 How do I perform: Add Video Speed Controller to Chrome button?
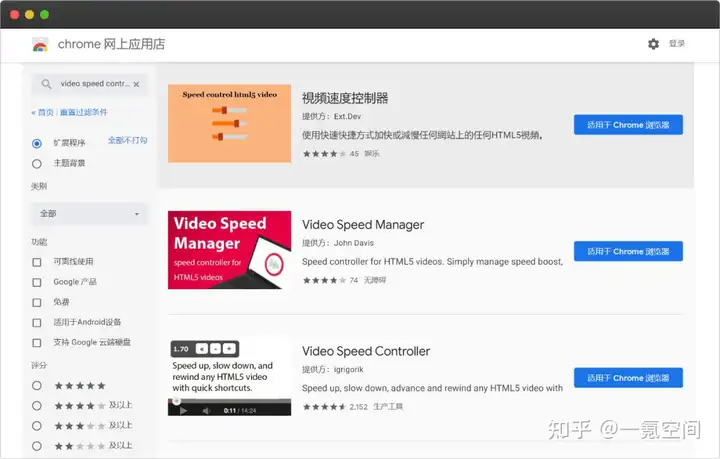coord(628,378)
